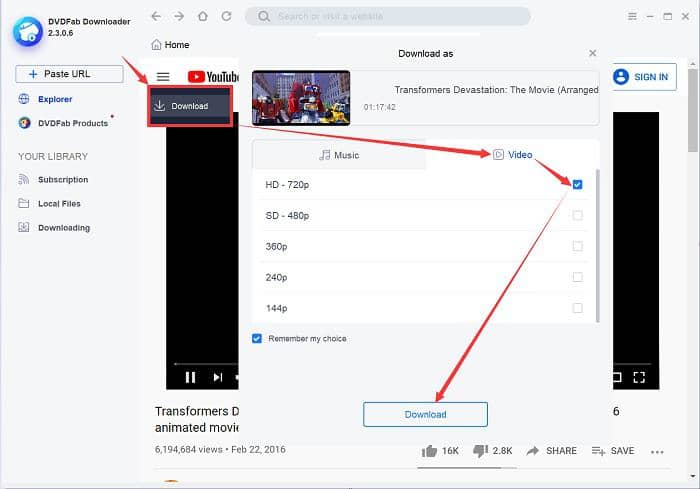Open the home page via house icon
This screenshot has height=489, width=700.
[x=203, y=17]
